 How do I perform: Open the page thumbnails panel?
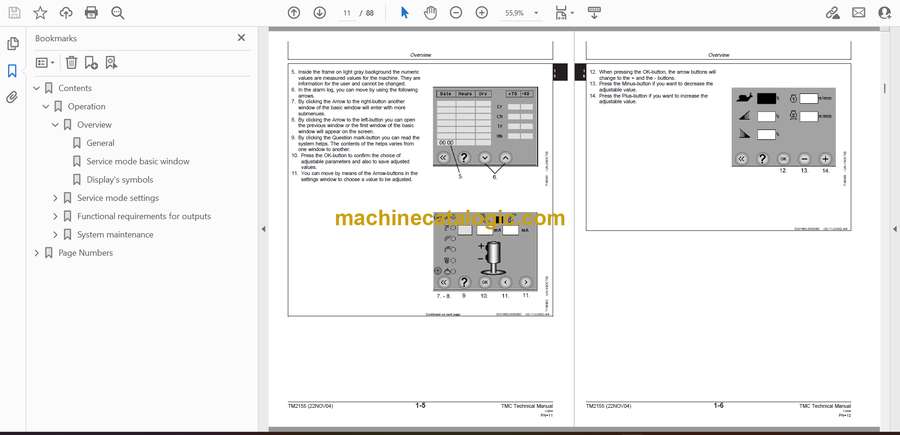coord(13,44)
